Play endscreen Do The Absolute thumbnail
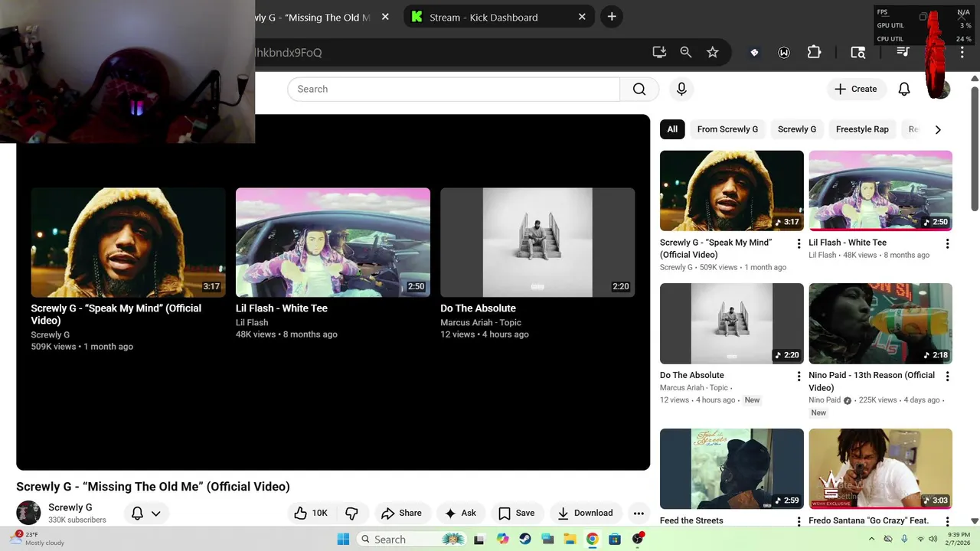Screen dimensions: 980x551 tap(537, 242)
